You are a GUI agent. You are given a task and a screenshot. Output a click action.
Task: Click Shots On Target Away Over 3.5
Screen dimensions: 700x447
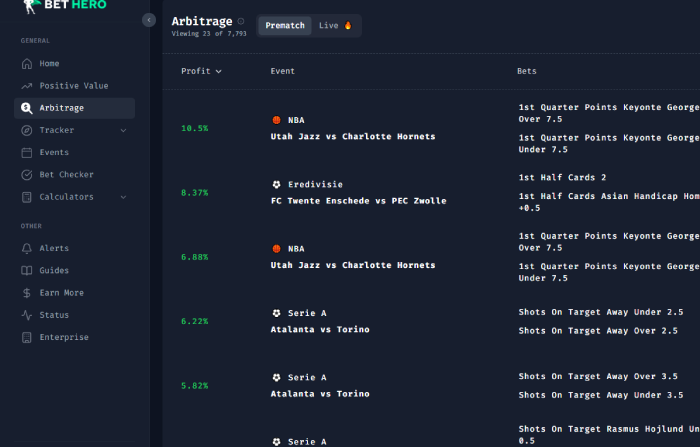coord(598,376)
